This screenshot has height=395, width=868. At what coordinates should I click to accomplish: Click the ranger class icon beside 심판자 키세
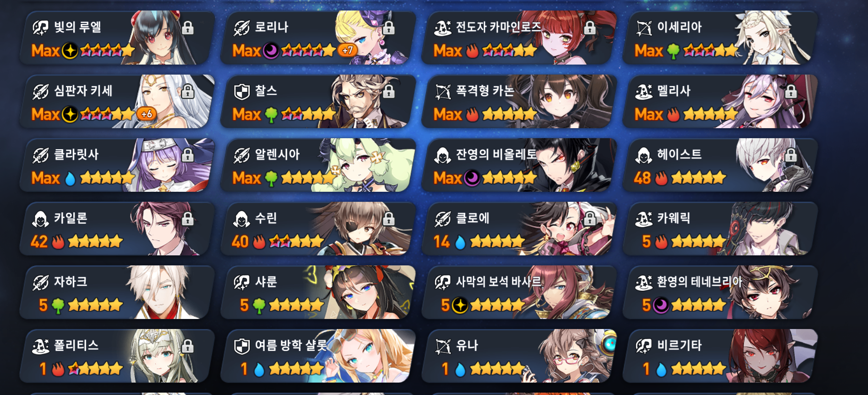(41, 91)
